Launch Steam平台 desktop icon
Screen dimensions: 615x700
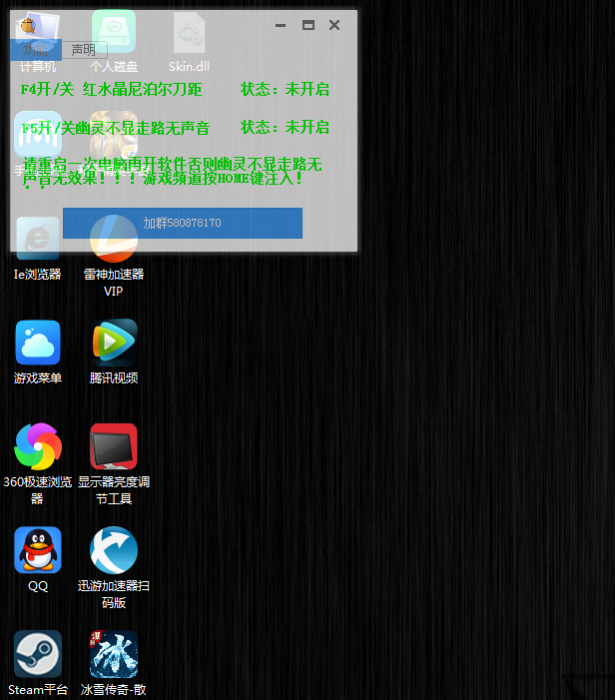[38, 663]
